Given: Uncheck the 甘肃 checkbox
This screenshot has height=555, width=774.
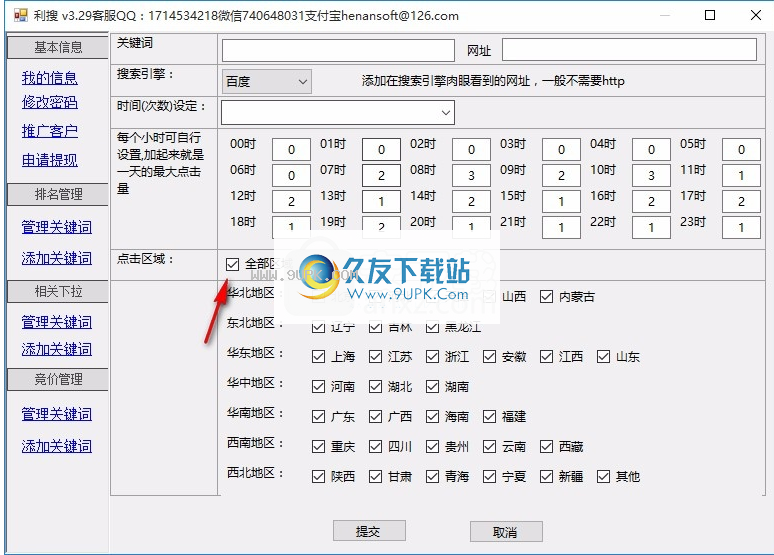Looking at the screenshot, I should 375,476.
